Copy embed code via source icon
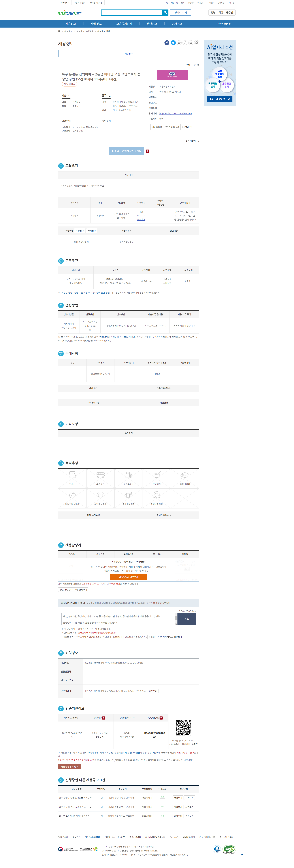The height and width of the screenshot is (868, 294). point(185,43)
